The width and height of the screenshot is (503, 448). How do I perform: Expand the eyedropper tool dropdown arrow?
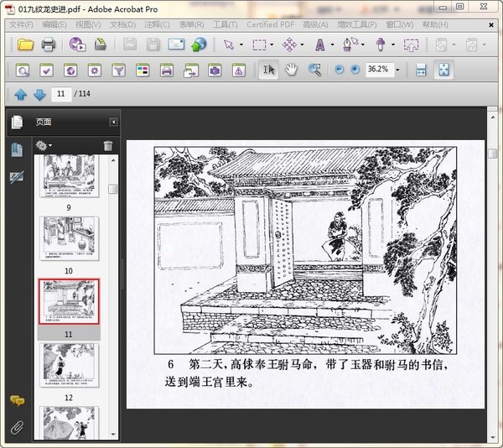(393, 44)
